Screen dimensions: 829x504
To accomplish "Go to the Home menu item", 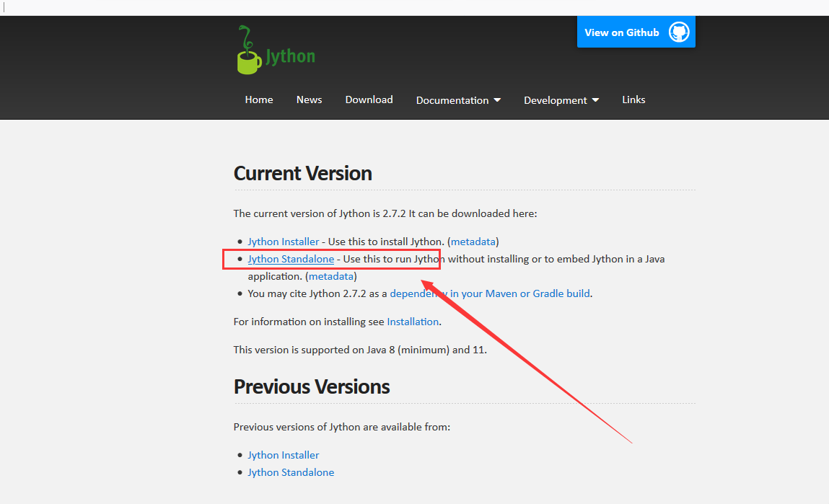I will tap(259, 100).
